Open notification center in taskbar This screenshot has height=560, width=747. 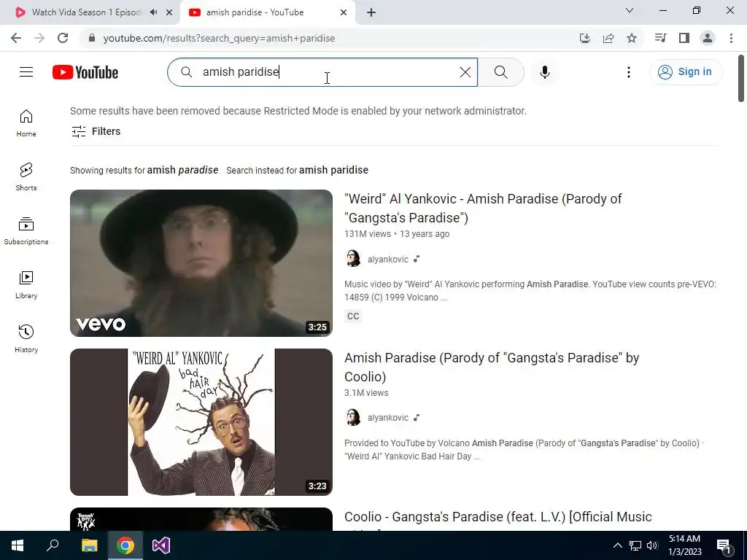[x=724, y=546]
